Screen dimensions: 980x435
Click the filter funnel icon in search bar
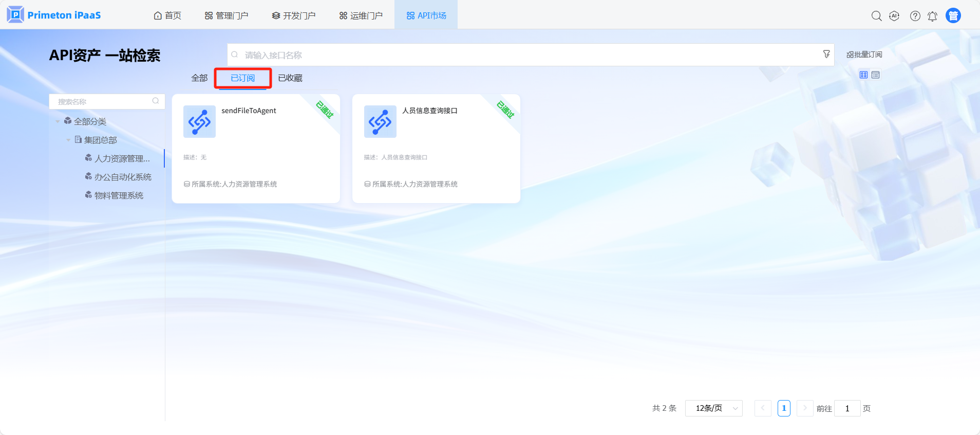click(826, 54)
